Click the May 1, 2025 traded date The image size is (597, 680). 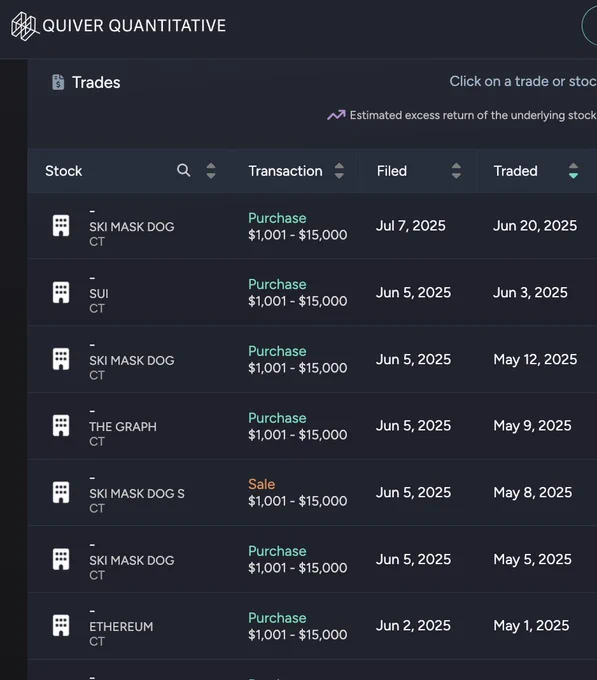(531, 625)
